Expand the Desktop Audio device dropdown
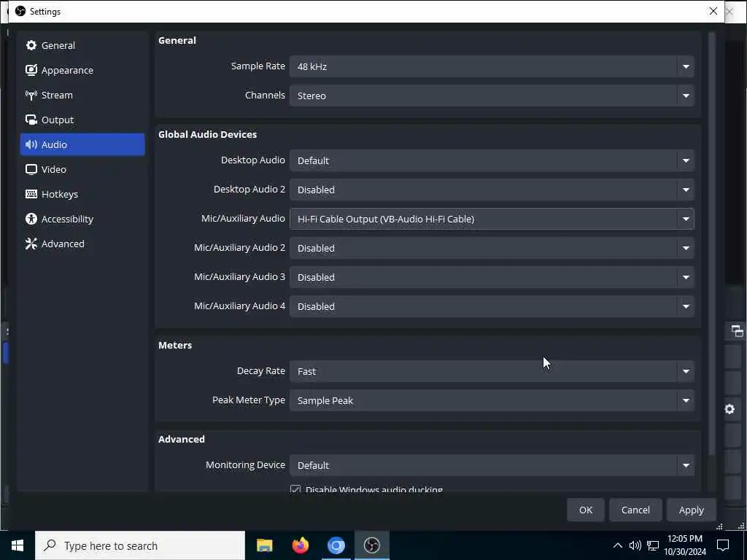Viewport: 747px width, 560px height. click(x=492, y=160)
